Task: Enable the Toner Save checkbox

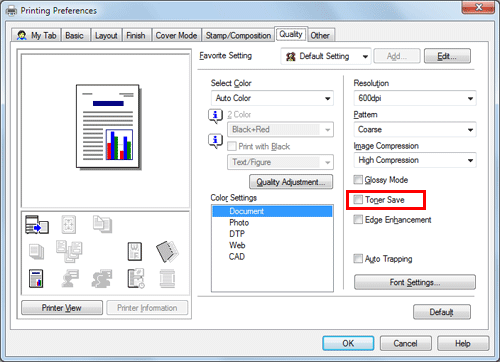Action: pyautogui.click(x=358, y=200)
